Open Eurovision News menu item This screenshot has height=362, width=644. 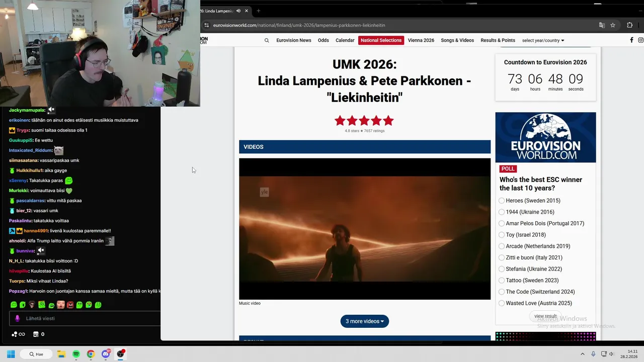pyautogui.click(x=294, y=40)
